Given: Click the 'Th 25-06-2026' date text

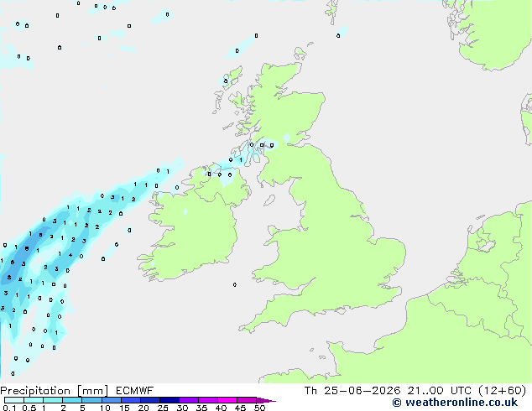Looking at the screenshot, I should (x=352, y=391).
